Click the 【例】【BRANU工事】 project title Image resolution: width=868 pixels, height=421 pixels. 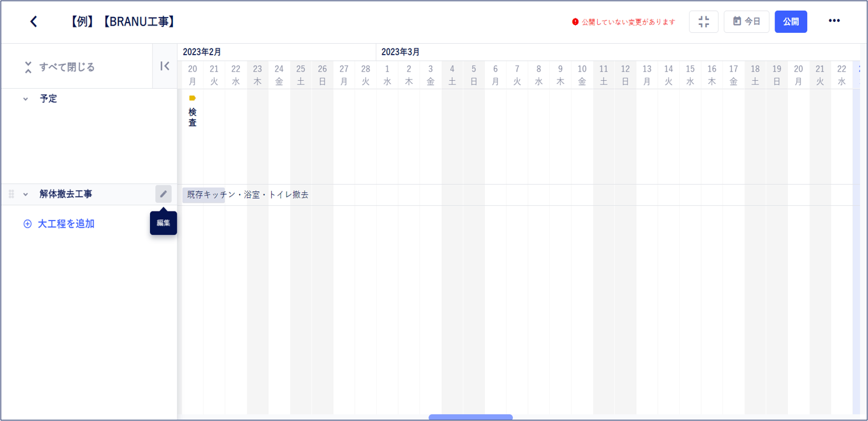(x=123, y=22)
